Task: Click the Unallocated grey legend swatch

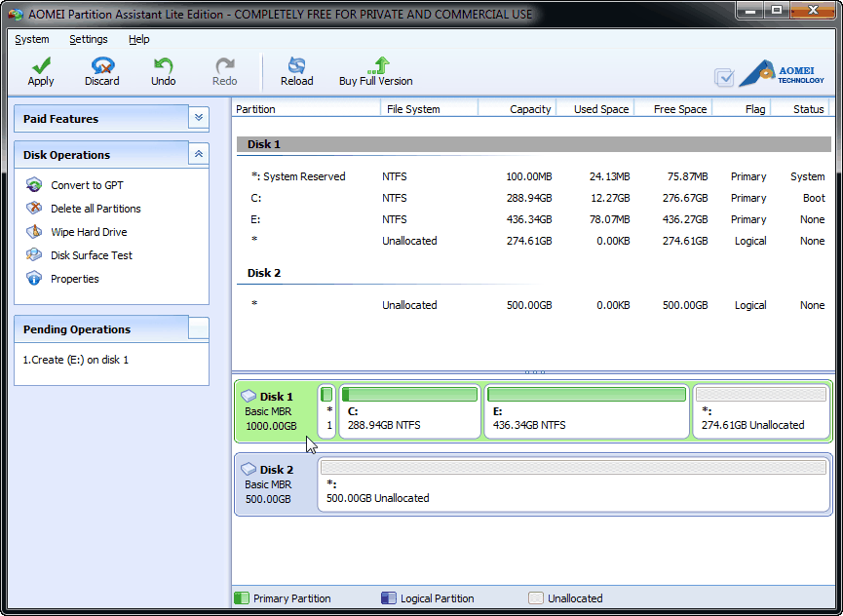Action: pyautogui.click(x=535, y=597)
